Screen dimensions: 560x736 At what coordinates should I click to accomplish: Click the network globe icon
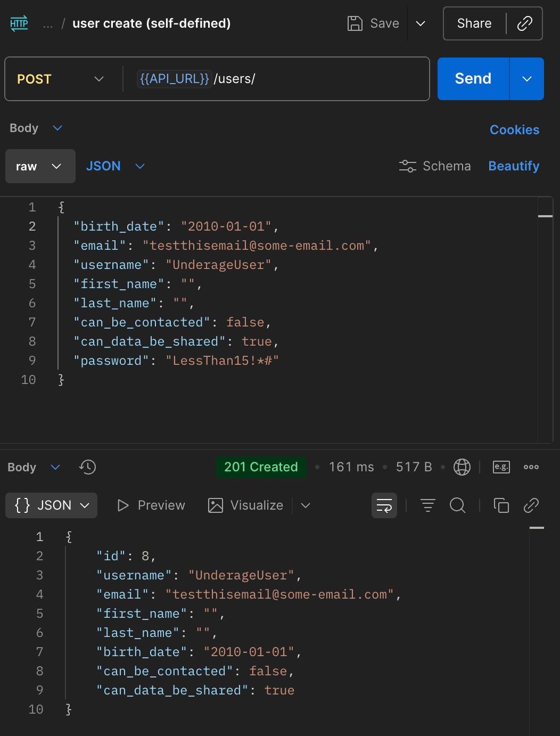462,467
